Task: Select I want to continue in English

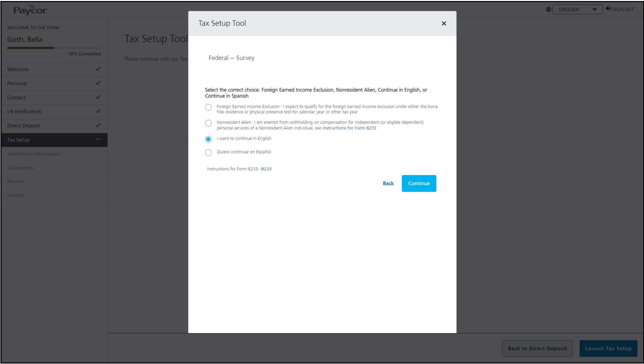Action: pos(208,139)
